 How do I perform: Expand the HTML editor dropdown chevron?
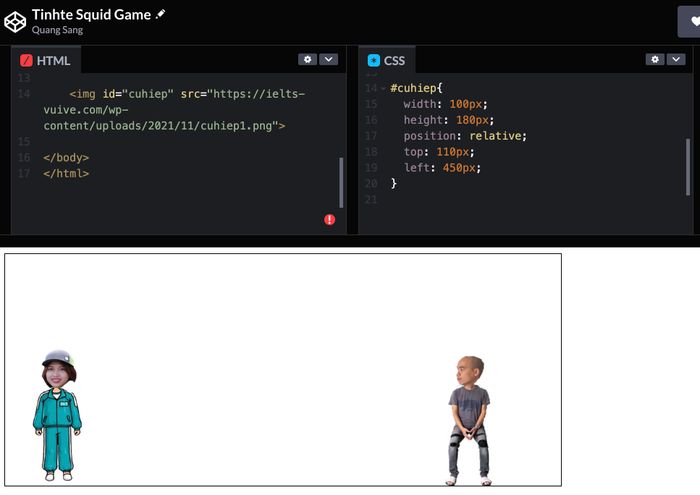[x=329, y=60]
